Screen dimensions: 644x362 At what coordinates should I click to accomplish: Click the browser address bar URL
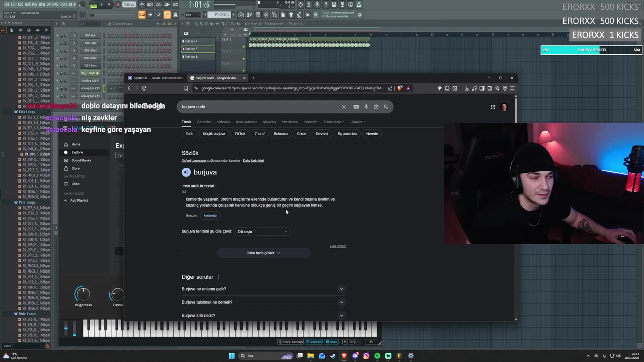[x=292, y=88]
